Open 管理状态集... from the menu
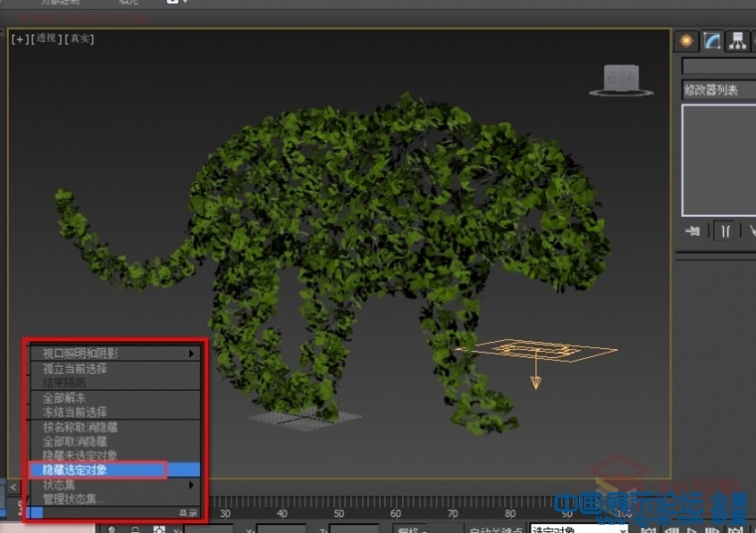756x533 pixels. (x=115, y=499)
